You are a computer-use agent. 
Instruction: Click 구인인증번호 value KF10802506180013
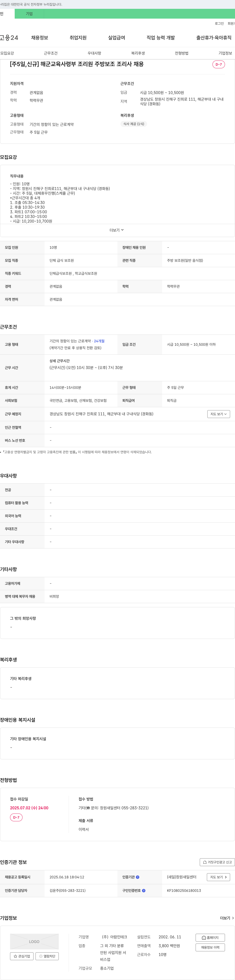(184, 891)
